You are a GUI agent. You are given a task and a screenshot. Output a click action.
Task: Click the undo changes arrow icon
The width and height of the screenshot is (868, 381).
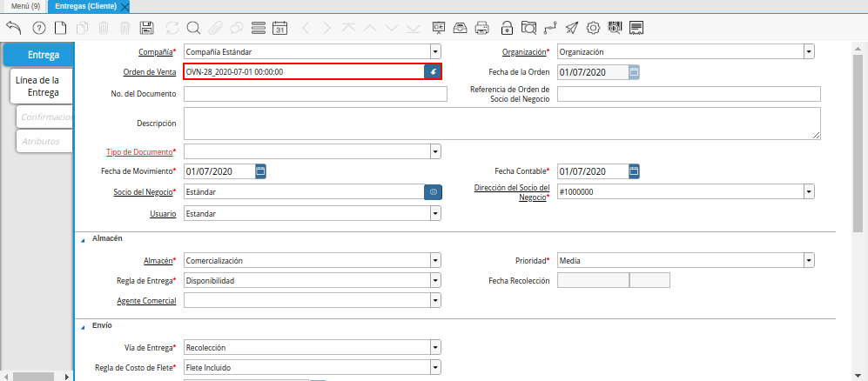(14, 28)
